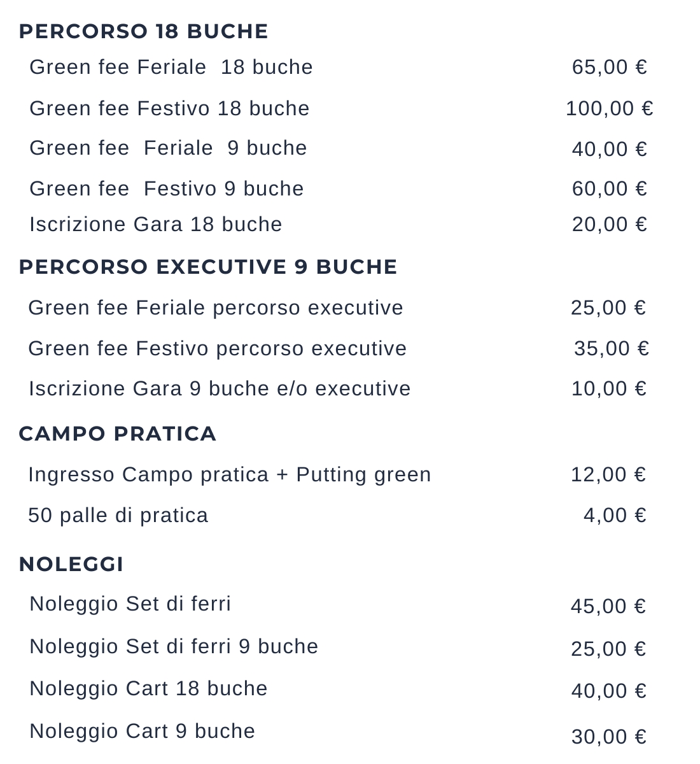Click the 100,00 € Festivo price
The height and width of the screenshot is (764, 700).
pyautogui.click(x=609, y=108)
